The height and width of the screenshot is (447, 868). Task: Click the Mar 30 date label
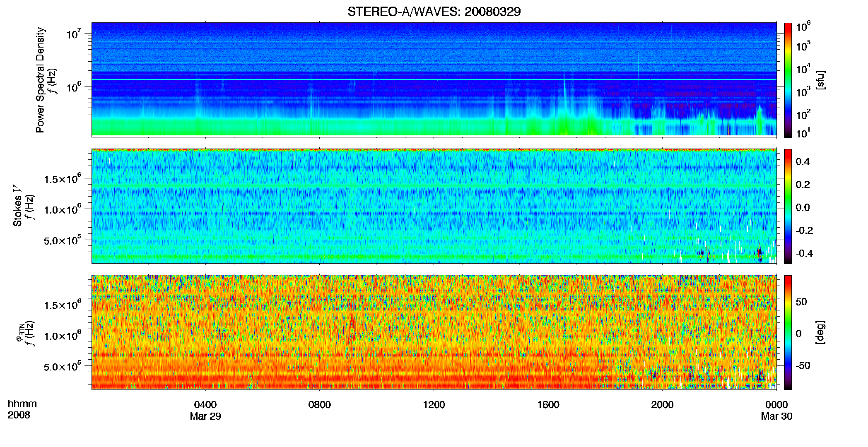[776, 416]
